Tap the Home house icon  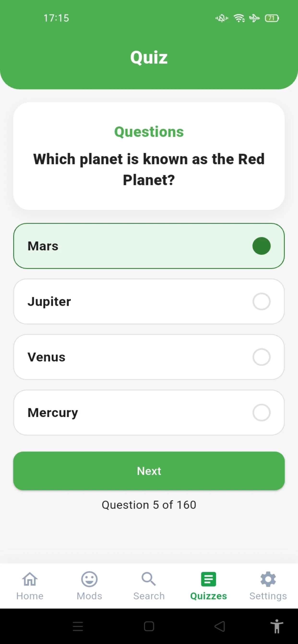pos(30,579)
